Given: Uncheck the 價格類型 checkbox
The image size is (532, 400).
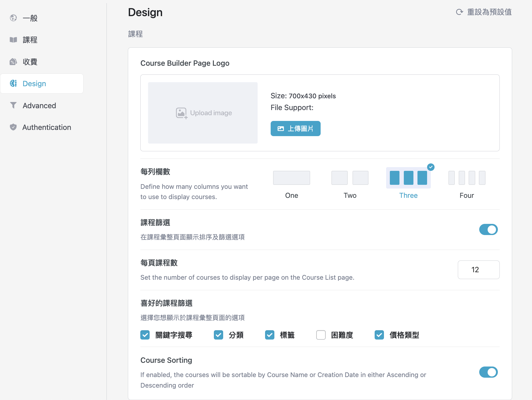Looking at the screenshot, I should point(379,335).
